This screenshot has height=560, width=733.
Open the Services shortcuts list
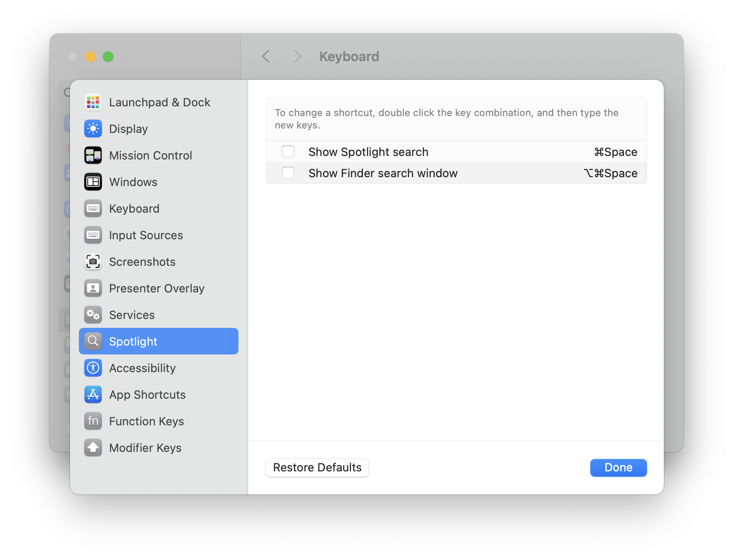click(x=159, y=315)
